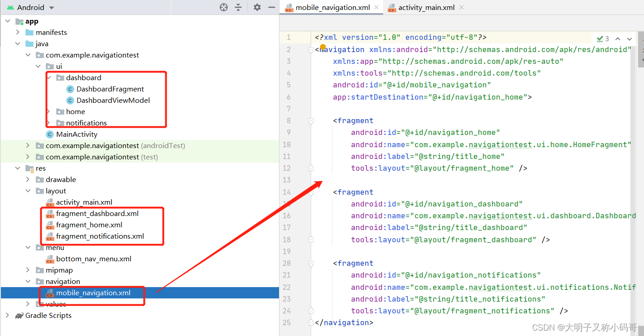Viewport: 644px width, 336px height.
Task: Open the DashboardViewModel class
Action: coord(113,101)
